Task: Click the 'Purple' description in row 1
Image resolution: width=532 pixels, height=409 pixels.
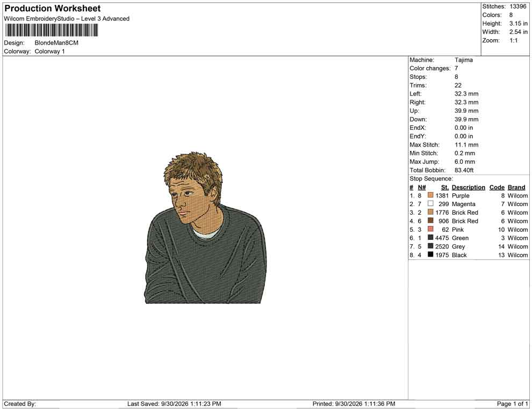Action: pyautogui.click(x=461, y=196)
